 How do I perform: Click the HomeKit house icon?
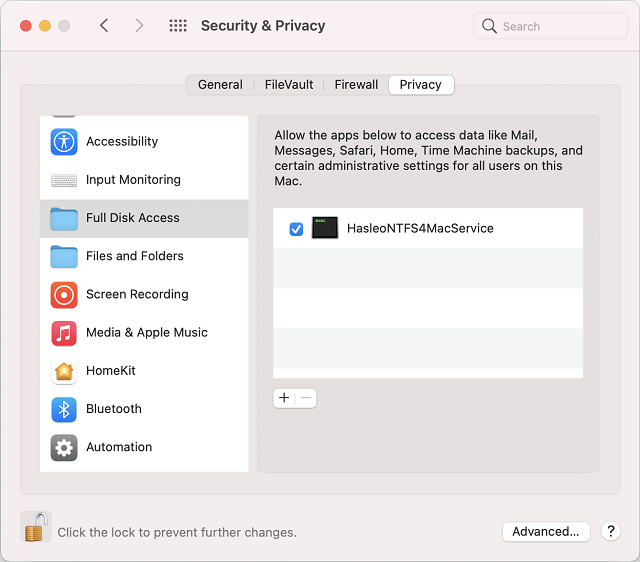pyautogui.click(x=64, y=371)
